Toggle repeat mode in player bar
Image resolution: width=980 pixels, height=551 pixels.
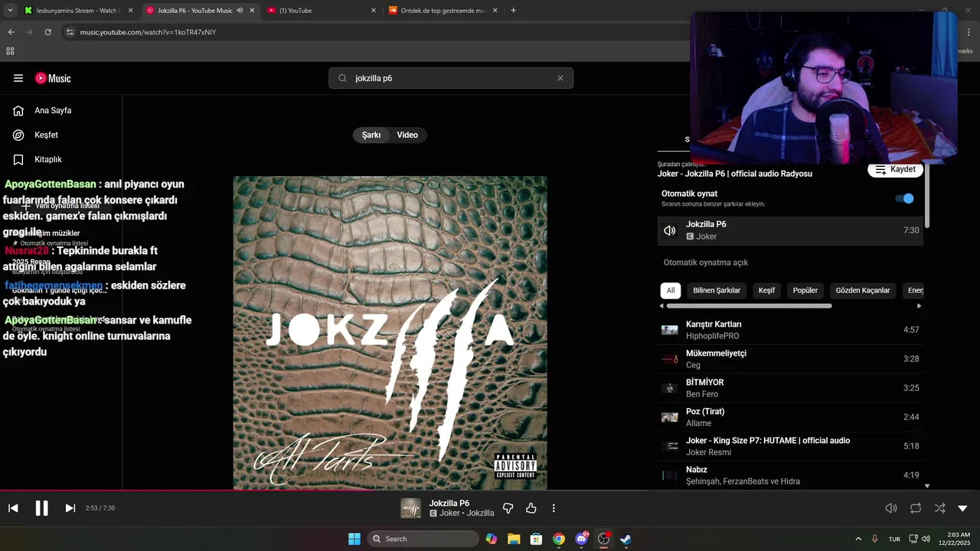tap(916, 508)
